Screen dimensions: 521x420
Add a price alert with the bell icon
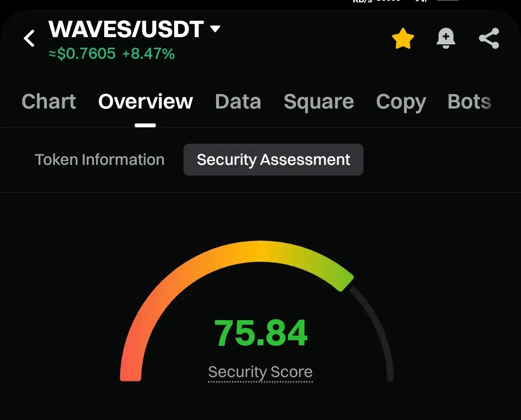446,38
